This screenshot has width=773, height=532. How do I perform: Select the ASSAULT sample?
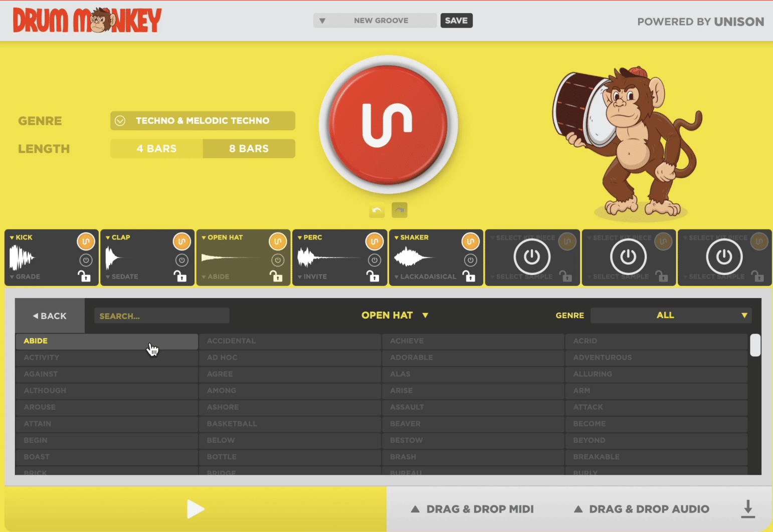coord(473,407)
